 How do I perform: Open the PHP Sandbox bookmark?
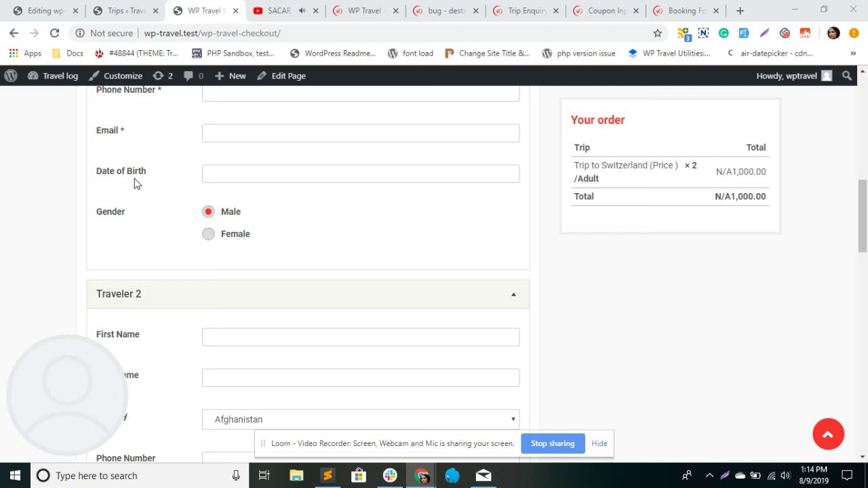tap(233, 53)
